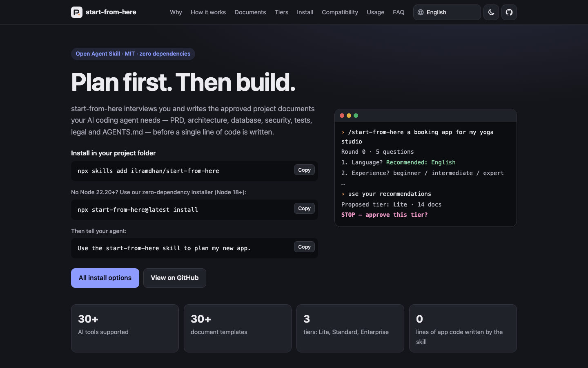588x368 pixels.
Task: Click the All install options button
Action: click(105, 278)
